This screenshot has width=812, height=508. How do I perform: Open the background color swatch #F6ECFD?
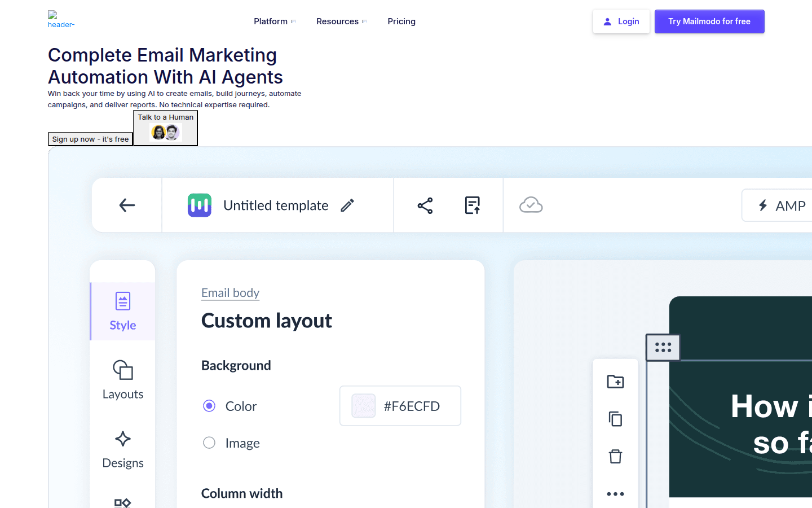coord(364,405)
